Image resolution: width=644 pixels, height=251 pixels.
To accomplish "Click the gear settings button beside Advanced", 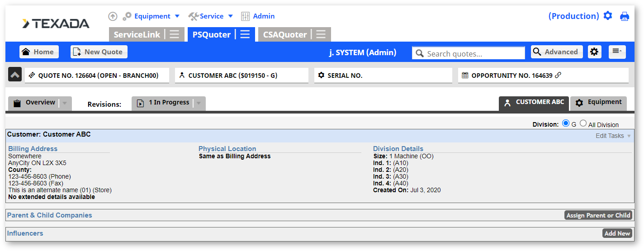I will (594, 52).
